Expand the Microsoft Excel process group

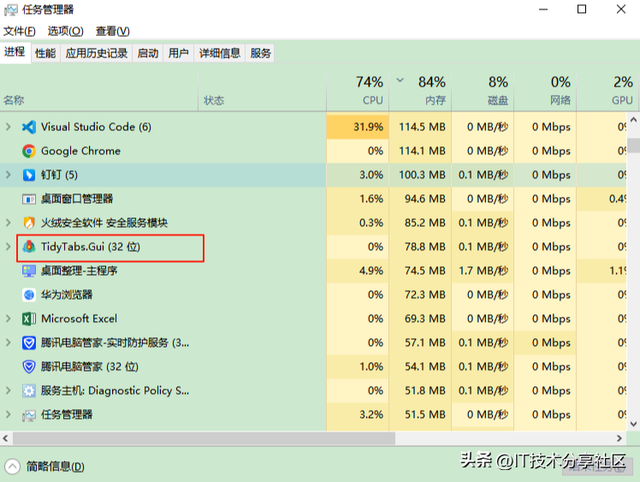8,319
